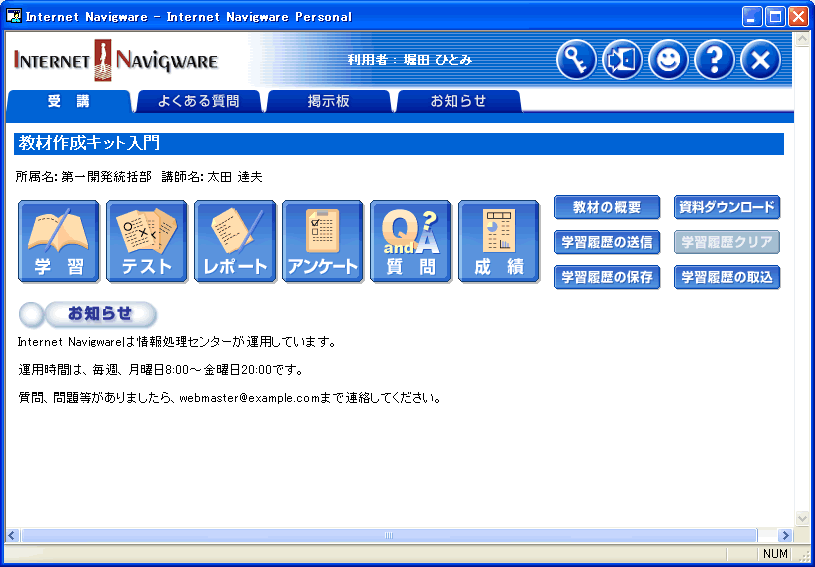Viewport: 815px width, 567px height.
Task: Click the 資料ダウンロード button
Action: 727,207
